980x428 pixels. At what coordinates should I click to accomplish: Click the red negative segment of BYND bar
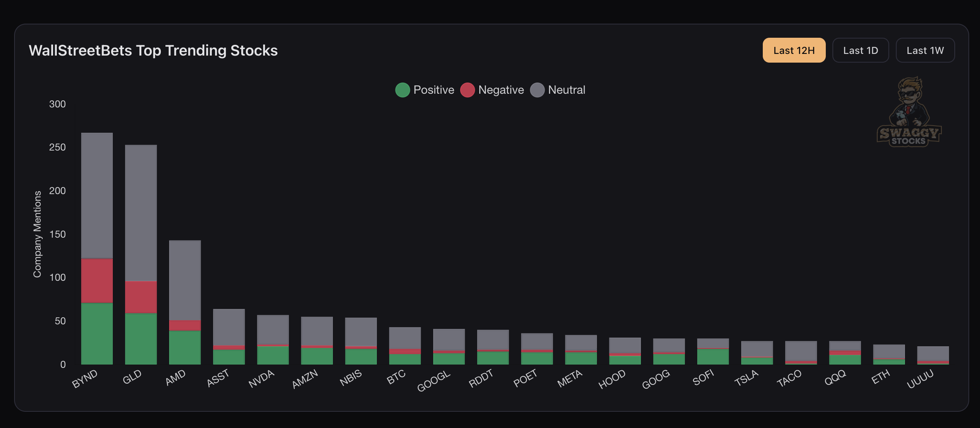(97, 281)
